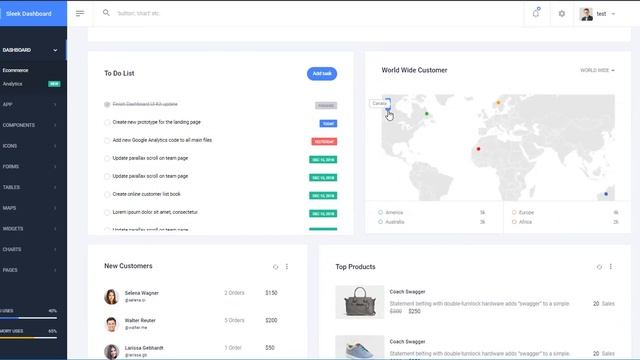Open the Analytics dashboard page

pos(13,84)
